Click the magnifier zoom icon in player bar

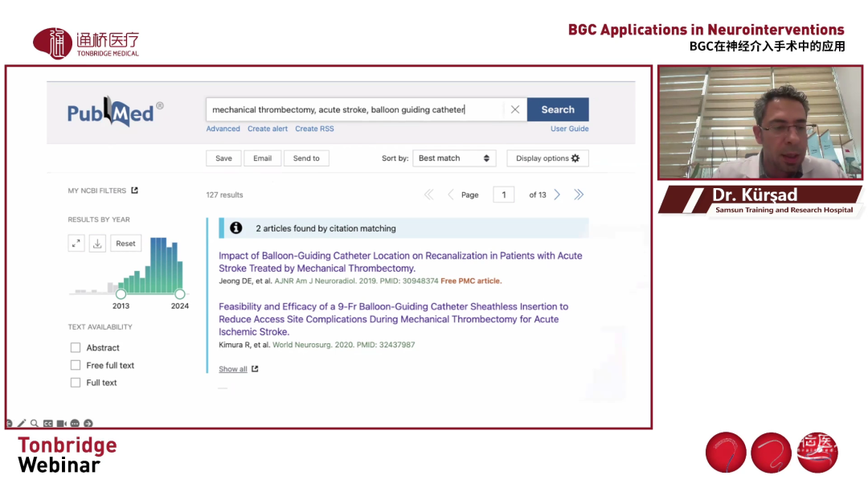[35, 423]
